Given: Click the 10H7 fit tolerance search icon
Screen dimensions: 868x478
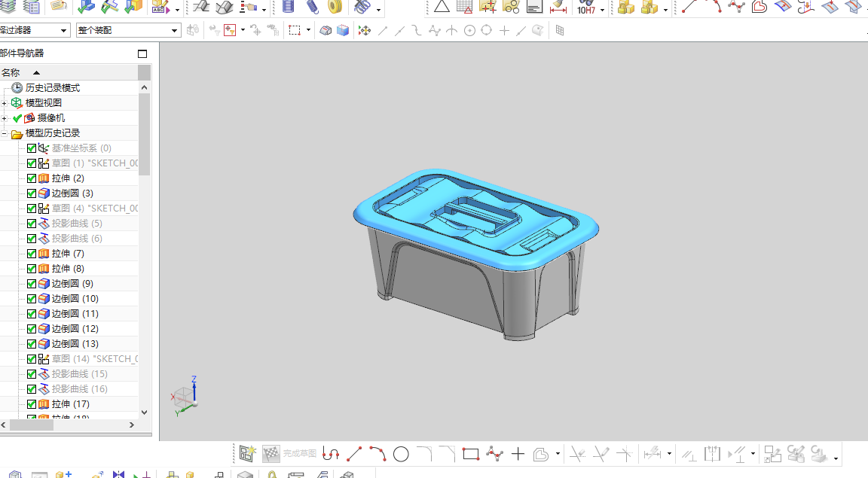Looking at the screenshot, I should click(x=586, y=8).
